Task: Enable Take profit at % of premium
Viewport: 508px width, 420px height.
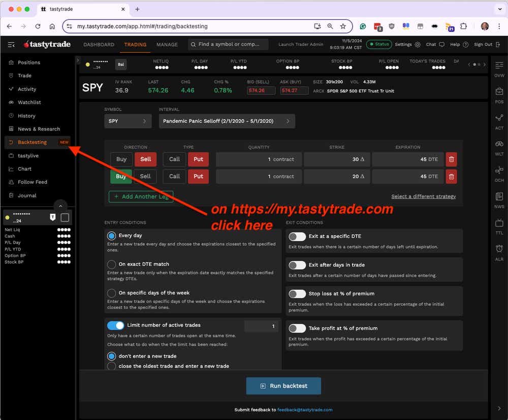Action: click(x=297, y=329)
